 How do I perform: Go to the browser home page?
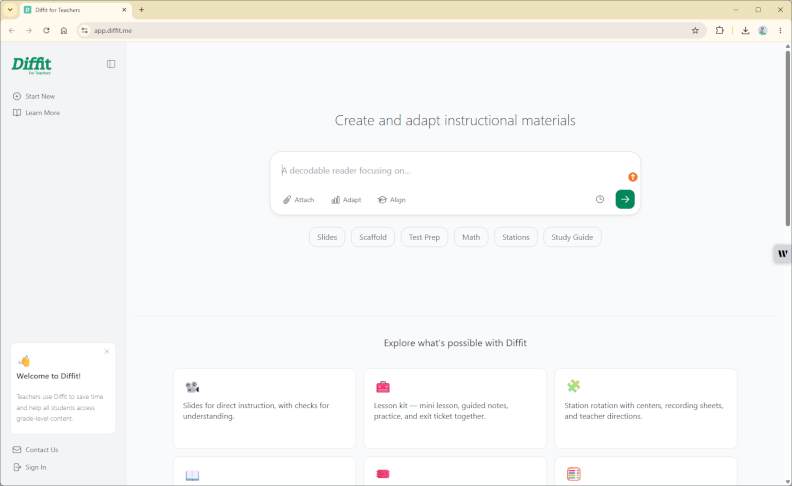coord(64,30)
